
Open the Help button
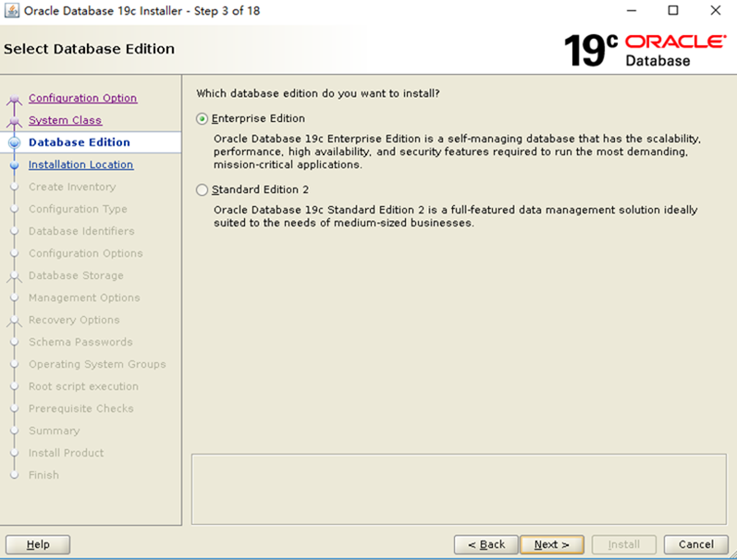(x=38, y=544)
